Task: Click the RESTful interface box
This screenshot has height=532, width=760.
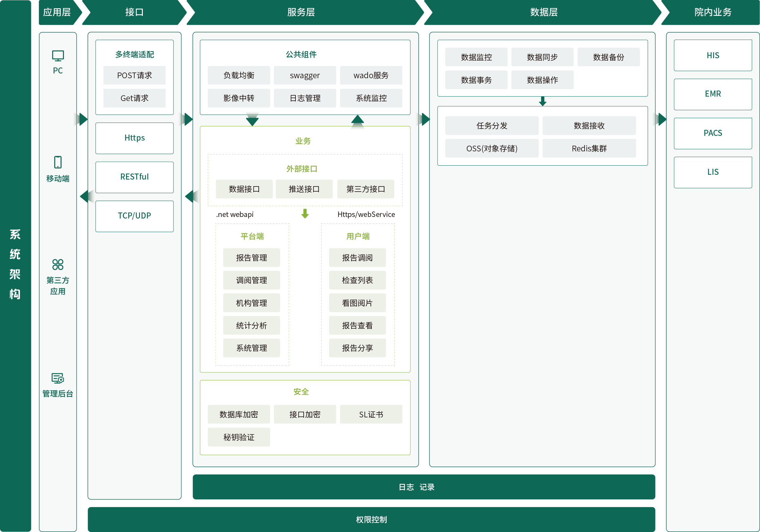Action: 134,177
